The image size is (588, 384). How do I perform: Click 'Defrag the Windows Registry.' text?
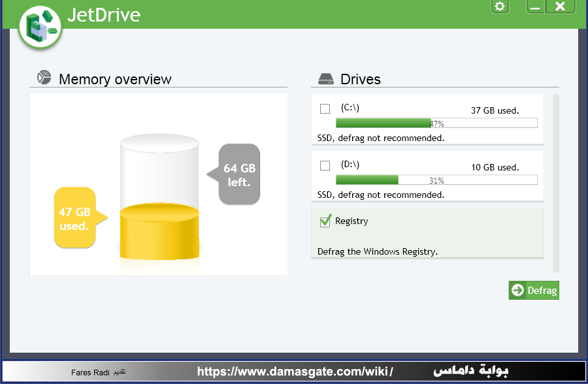(377, 251)
